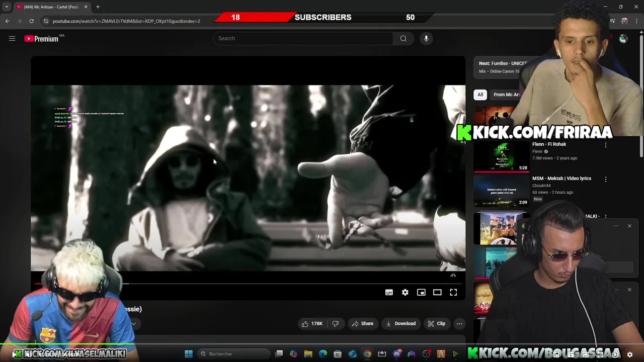This screenshot has height=362, width=644.
Task: Visit the Chouki44 channel
Action: (x=542, y=186)
